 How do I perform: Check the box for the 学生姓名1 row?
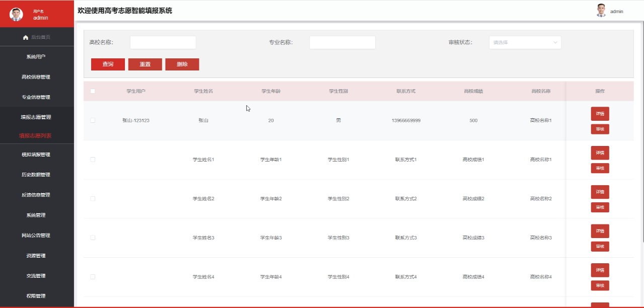coord(93,160)
